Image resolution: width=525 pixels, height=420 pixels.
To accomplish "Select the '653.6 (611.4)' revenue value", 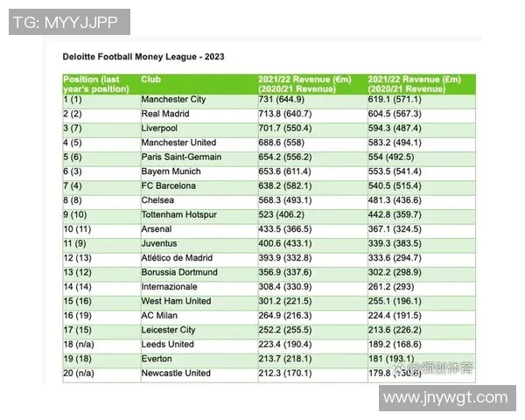I will pyautogui.click(x=285, y=171).
